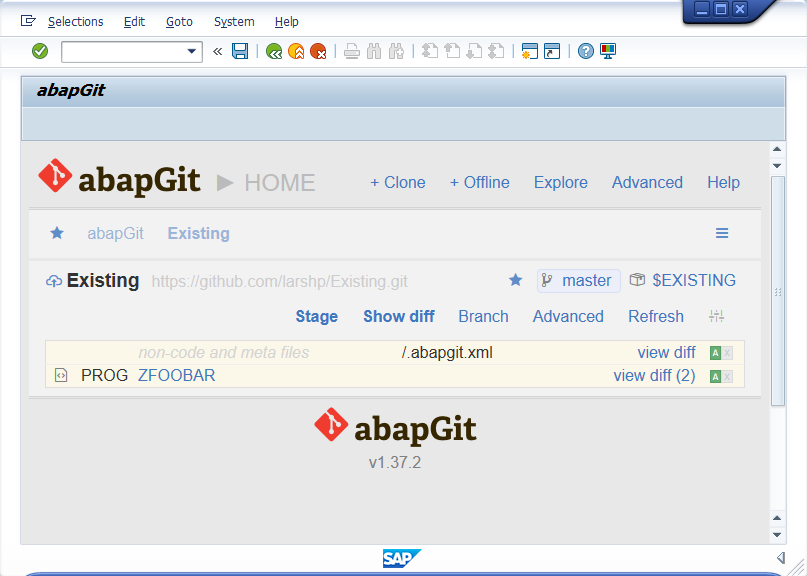Click the + Offline link

480,182
